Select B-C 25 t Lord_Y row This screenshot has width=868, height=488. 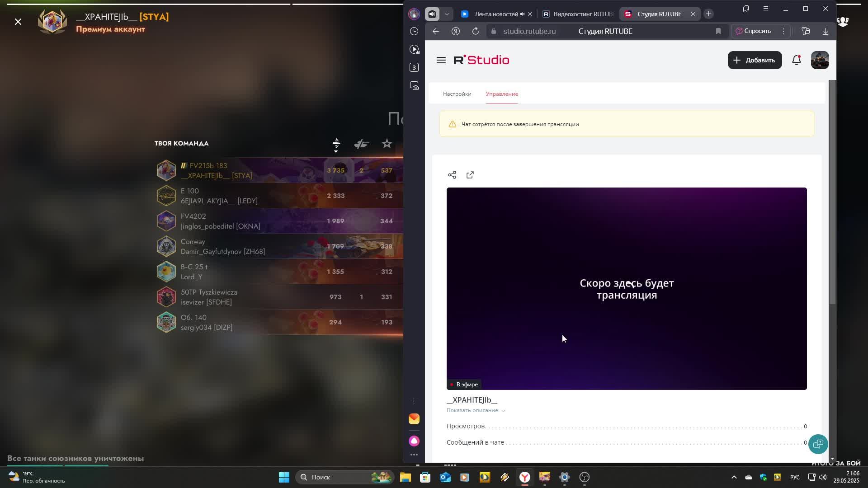click(x=279, y=272)
